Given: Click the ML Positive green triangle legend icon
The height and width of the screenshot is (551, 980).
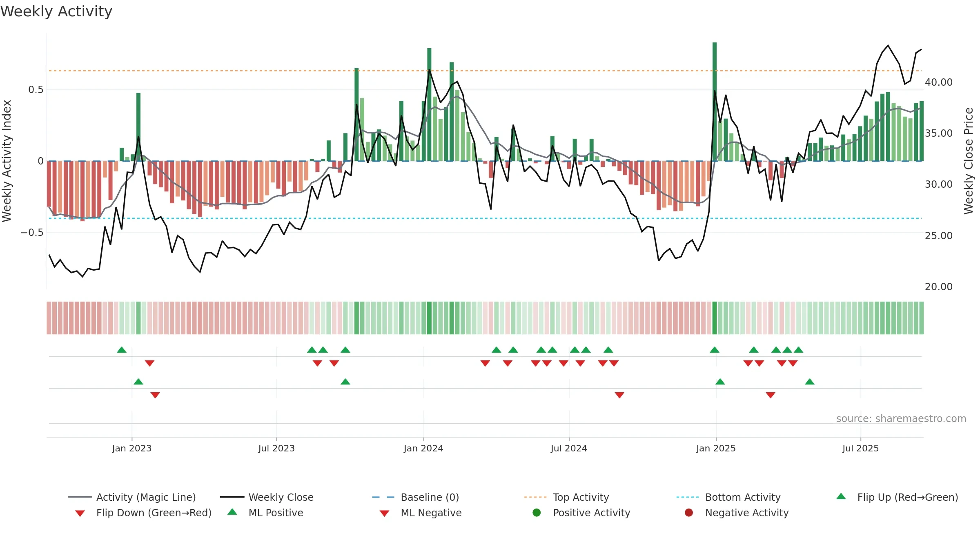Looking at the screenshot, I should [232, 512].
